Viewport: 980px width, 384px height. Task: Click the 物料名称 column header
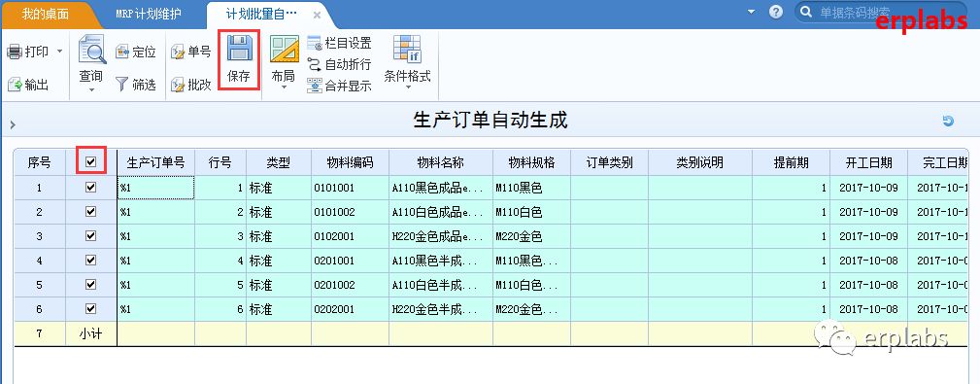coord(441,162)
